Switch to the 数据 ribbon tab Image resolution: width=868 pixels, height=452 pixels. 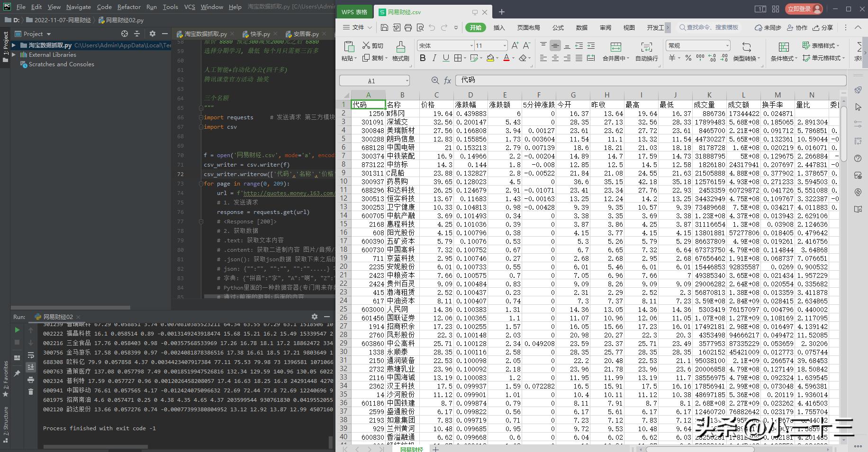[x=581, y=27]
